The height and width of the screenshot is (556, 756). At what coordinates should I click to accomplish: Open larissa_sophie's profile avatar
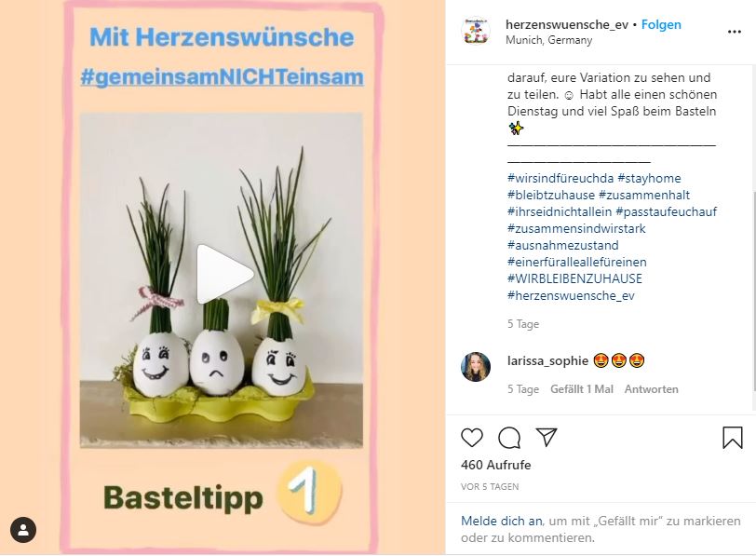pyautogui.click(x=476, y=367)
